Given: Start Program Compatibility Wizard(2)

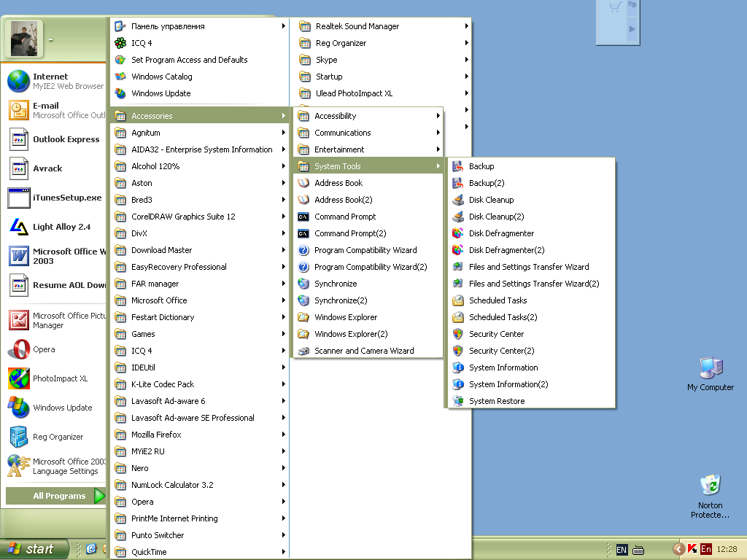Looking at the screenshot, I should 368,267.
